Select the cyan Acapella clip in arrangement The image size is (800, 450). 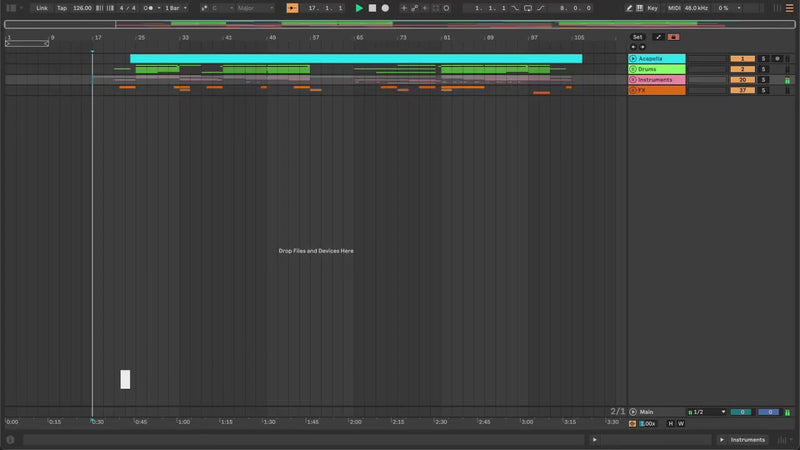click(356, 59)
